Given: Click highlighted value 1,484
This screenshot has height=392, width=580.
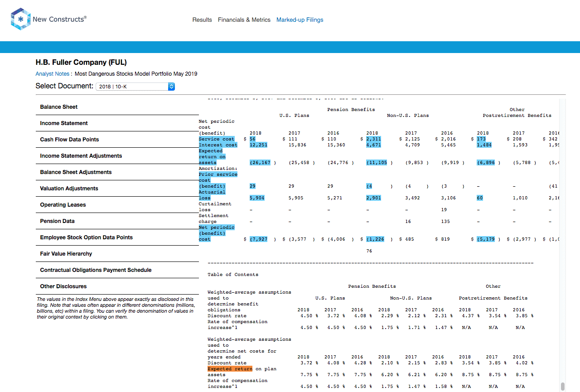Looking at the screenshot, I should 484,145.
